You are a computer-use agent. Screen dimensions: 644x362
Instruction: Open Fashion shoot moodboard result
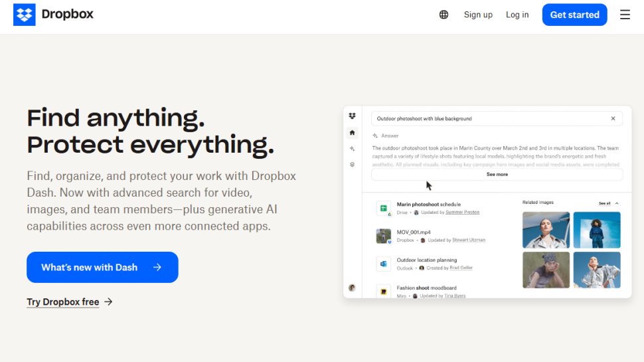426,288
